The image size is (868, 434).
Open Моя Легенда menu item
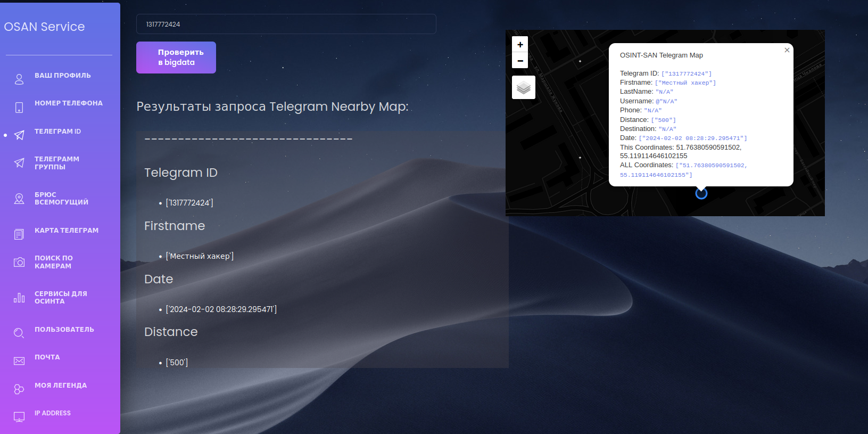[61, 386]
